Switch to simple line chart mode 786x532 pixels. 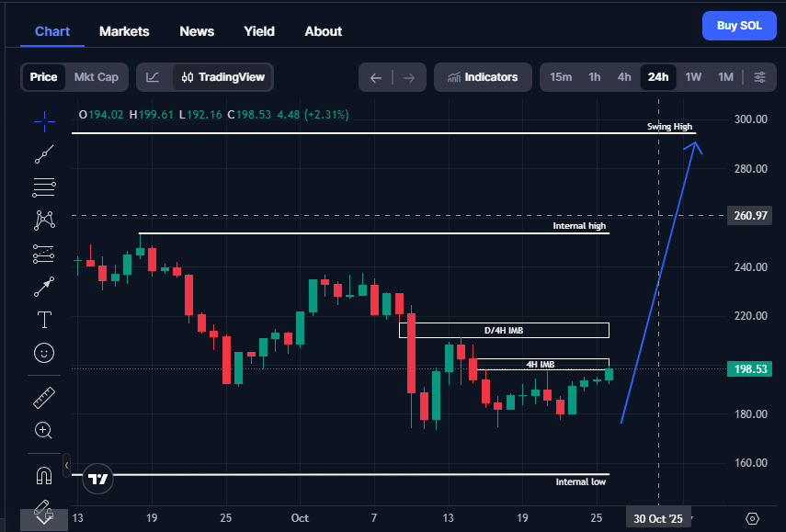coord(154,77)
